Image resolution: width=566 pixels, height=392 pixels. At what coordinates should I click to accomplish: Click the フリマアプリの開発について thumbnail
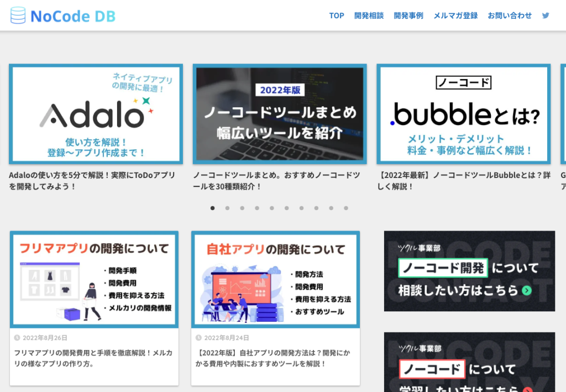click(94, 279)
